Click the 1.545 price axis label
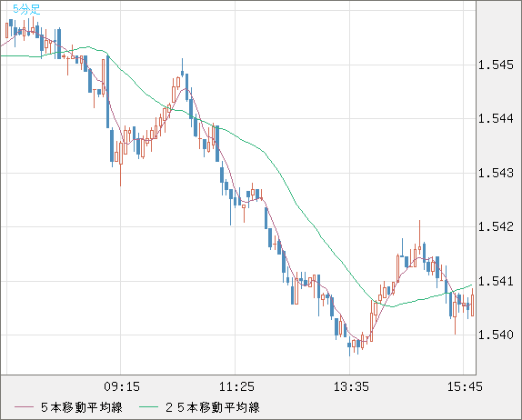The image size is (522, 420). (x=496, y=65)
